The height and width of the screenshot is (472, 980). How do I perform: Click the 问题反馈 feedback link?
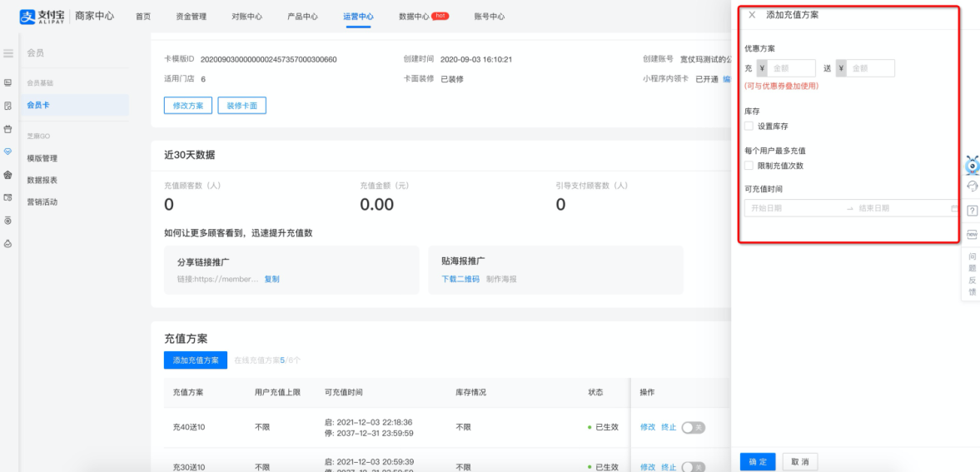[972, 274]
